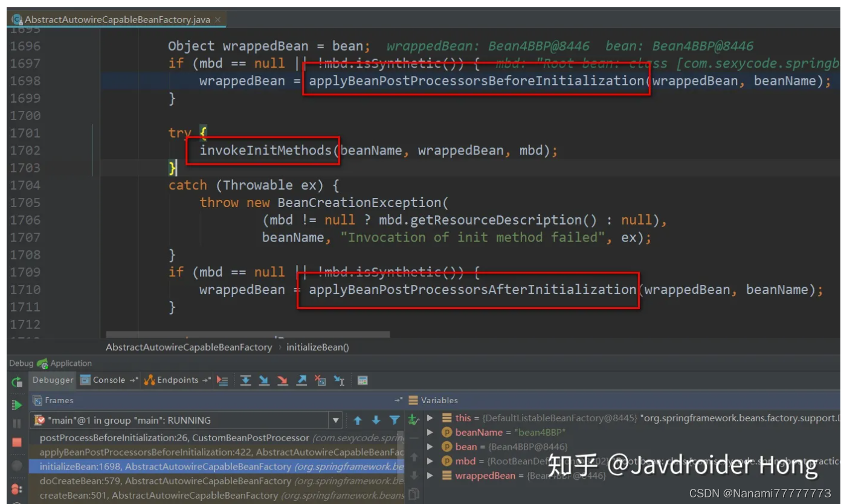Open the thread selector dropdown arrow
This screenshot has width=841, height=504.
[x=336, y=420]
